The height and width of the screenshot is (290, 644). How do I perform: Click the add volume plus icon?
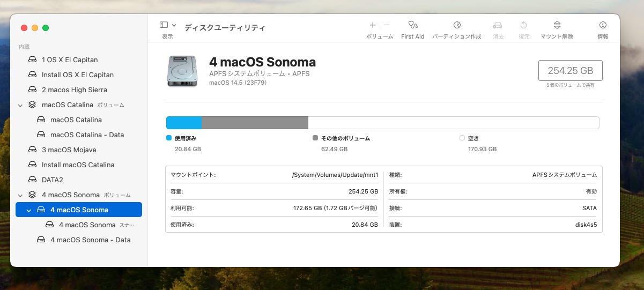pyautogui.click(x=373, y=25)
